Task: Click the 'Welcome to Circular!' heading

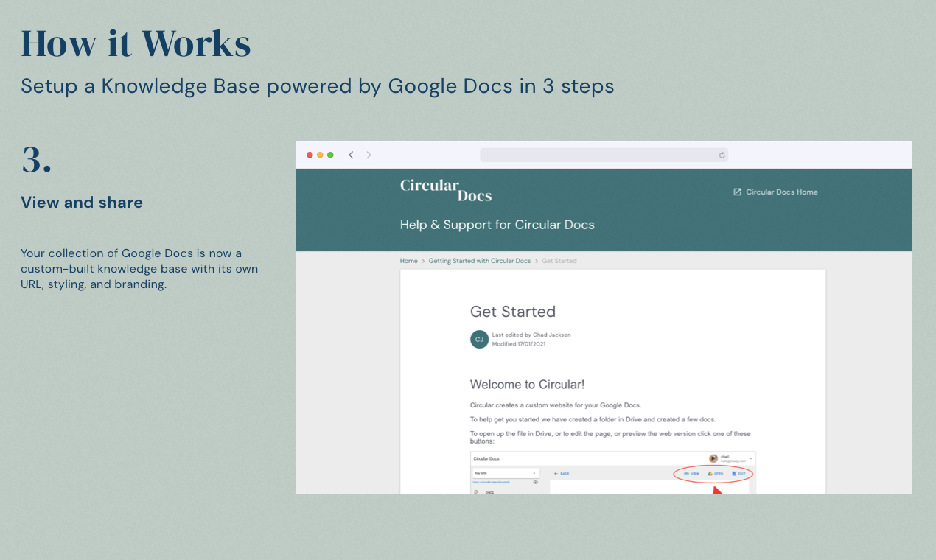Action: coord(528,384)
